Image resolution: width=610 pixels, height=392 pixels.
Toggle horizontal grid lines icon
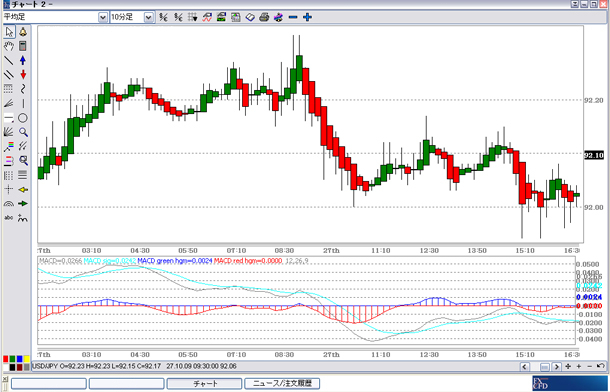coord(23,175)
